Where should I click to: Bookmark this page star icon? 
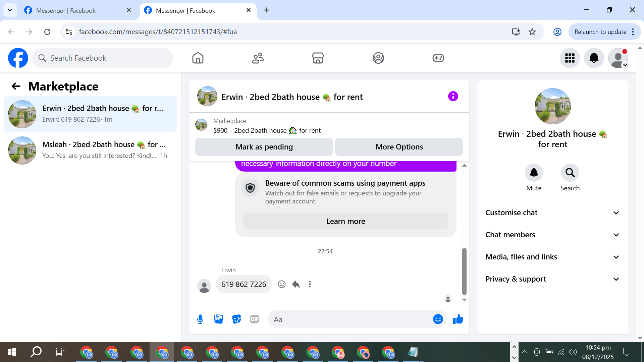pyautogui.click(x=532, y=32)
